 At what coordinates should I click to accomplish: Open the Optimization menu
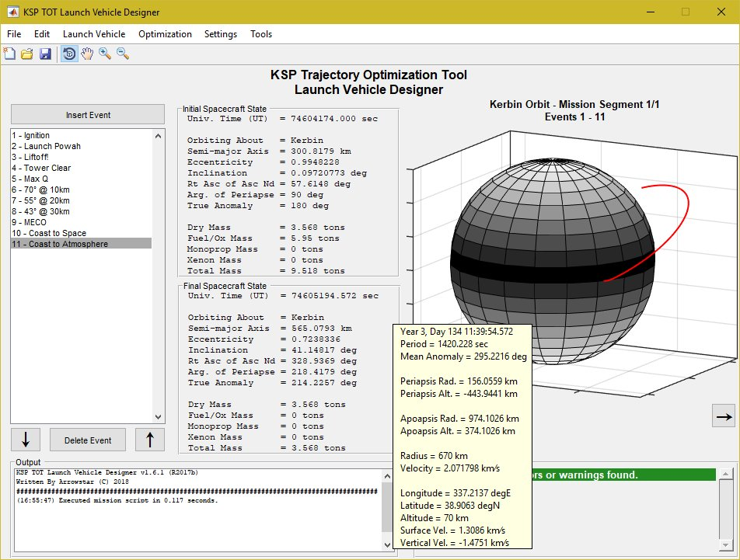[165, 34]
